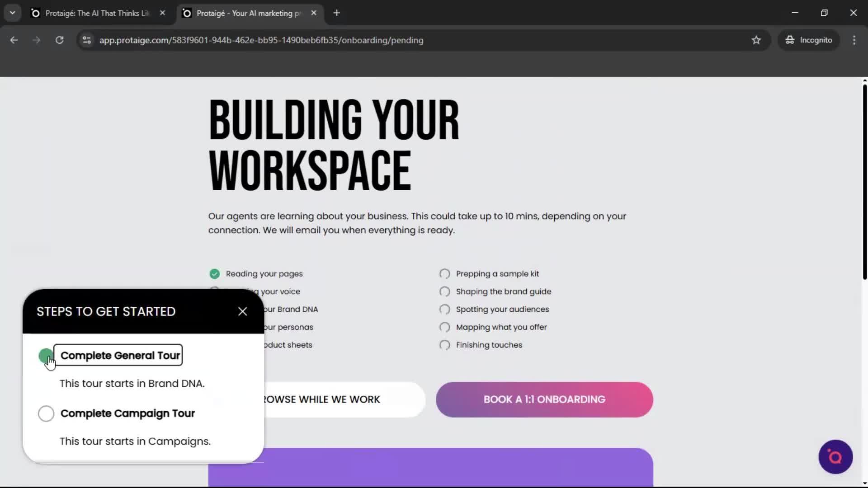Bookmark this page with the star icon
The height and width of the screenshot is (488, 868).
coord(756,40)
